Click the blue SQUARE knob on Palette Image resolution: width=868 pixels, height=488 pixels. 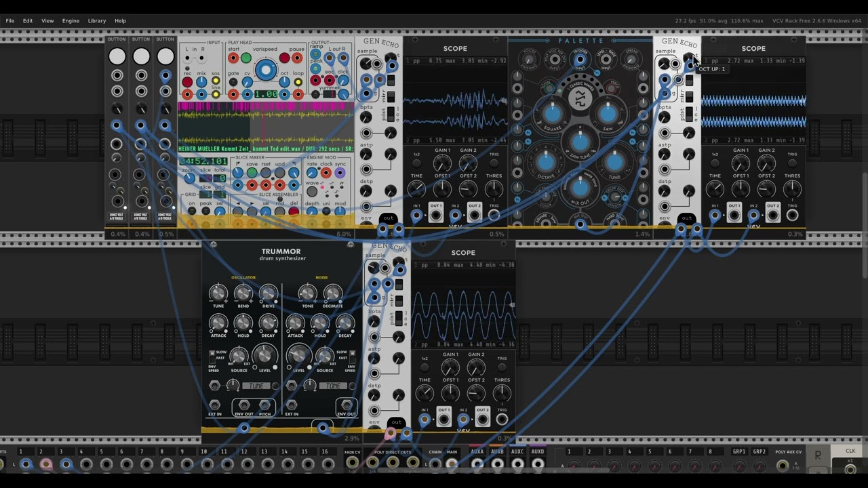coord(553,114)
